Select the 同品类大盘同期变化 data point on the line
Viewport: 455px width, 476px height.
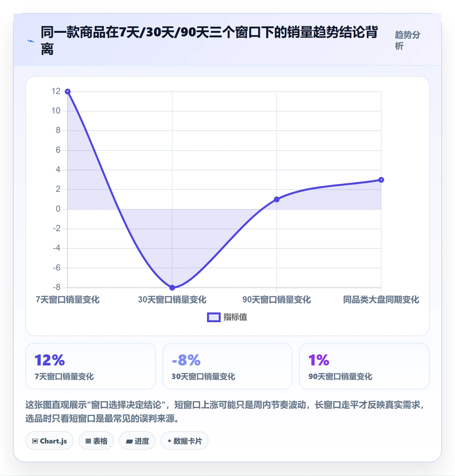coord(381,180)
